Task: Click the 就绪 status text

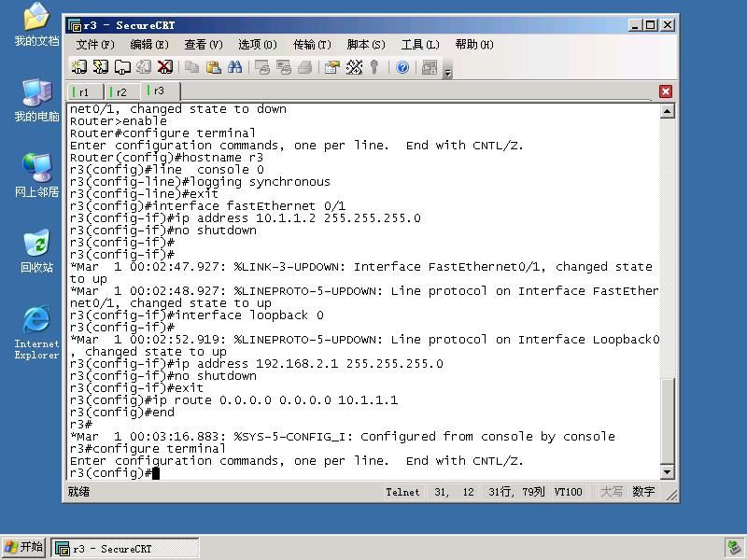Action: click(78, 492)
